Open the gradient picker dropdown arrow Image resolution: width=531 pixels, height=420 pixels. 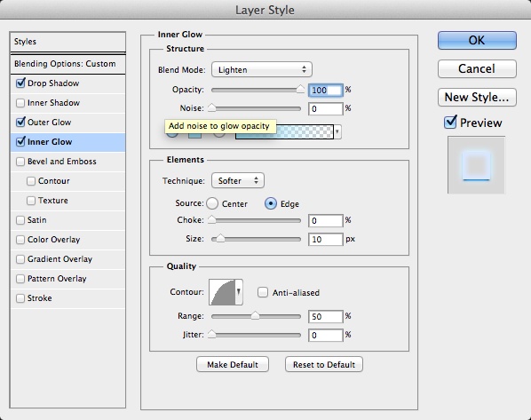[337, 131]
